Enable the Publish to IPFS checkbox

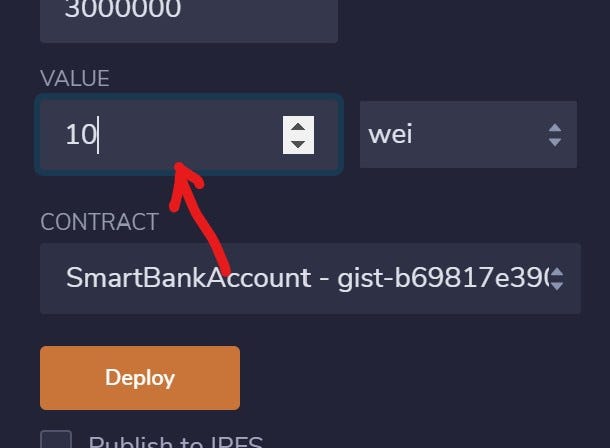tap(56, 440)
